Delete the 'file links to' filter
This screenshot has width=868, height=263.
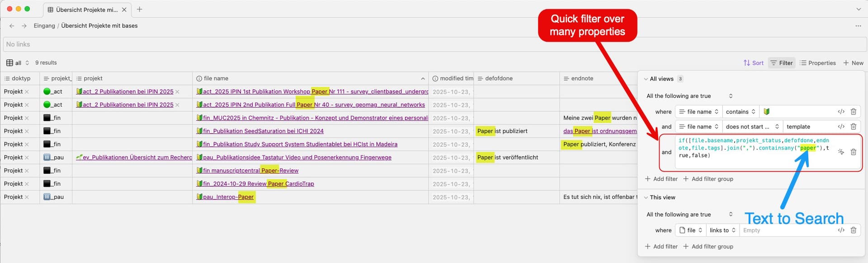click(x=853, y=230)
